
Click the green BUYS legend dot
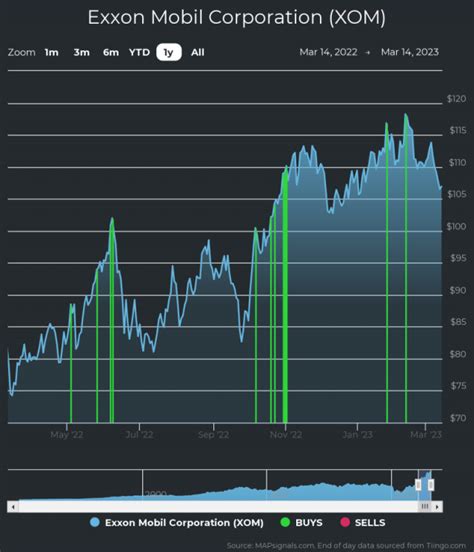click(285, 522)
